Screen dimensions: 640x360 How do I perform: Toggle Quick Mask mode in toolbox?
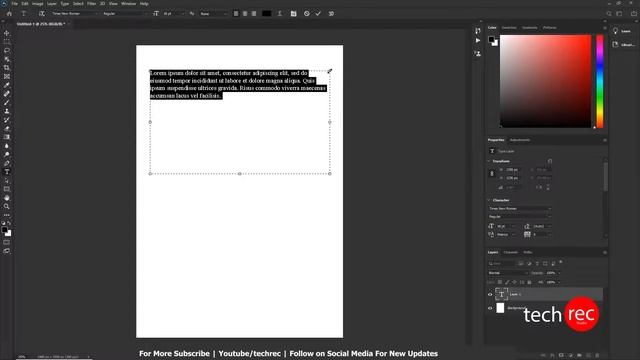coord(7,242)
